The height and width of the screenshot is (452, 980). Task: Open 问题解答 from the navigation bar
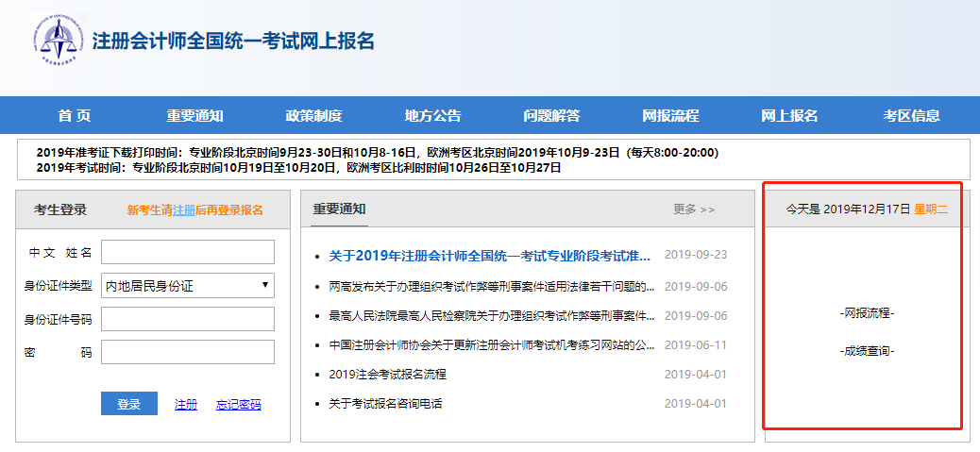point(551,116)
